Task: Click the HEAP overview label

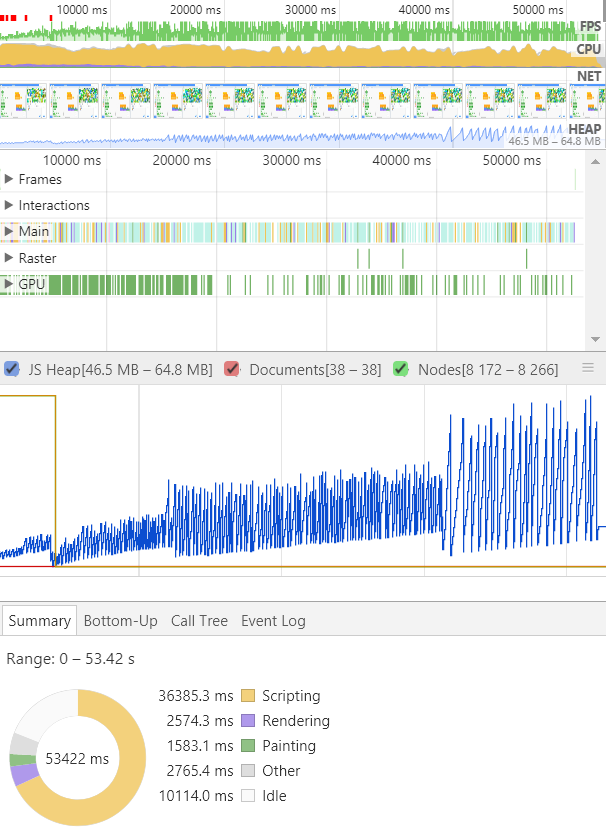Action: pos(585,129)
